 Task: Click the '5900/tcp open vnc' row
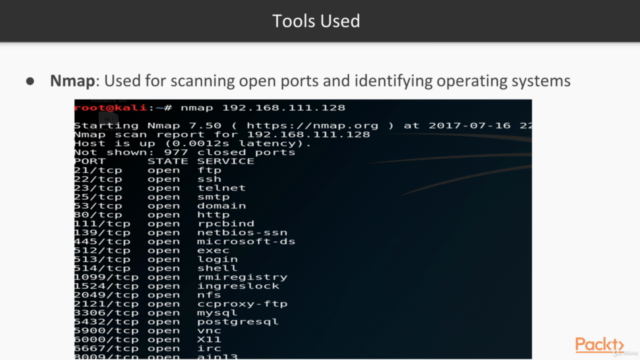148,331
